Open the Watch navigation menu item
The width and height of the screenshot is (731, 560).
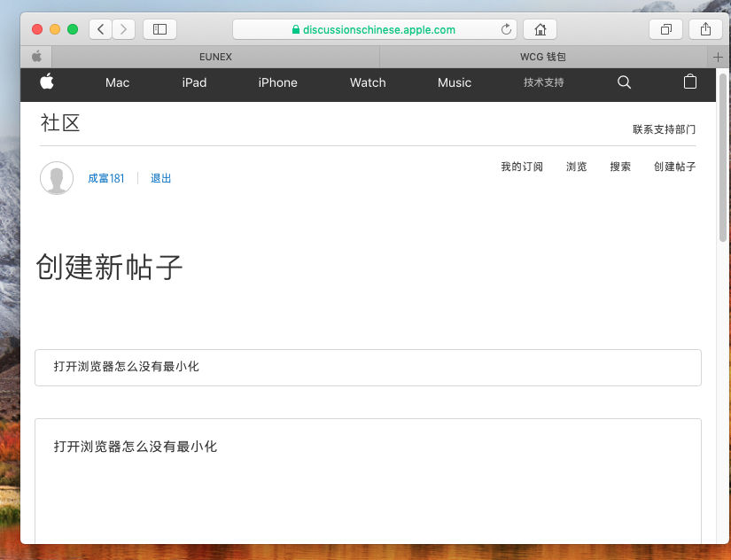point(368,82)
